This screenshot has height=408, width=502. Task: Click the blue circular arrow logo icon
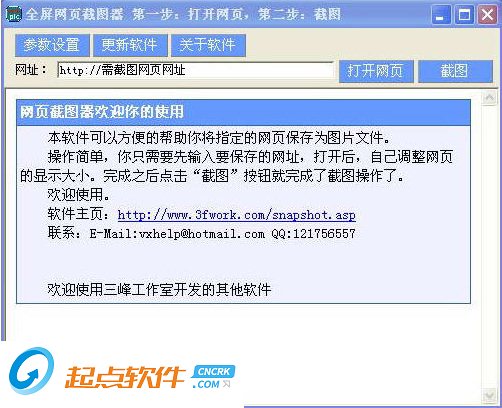click(x=31, y=371)
